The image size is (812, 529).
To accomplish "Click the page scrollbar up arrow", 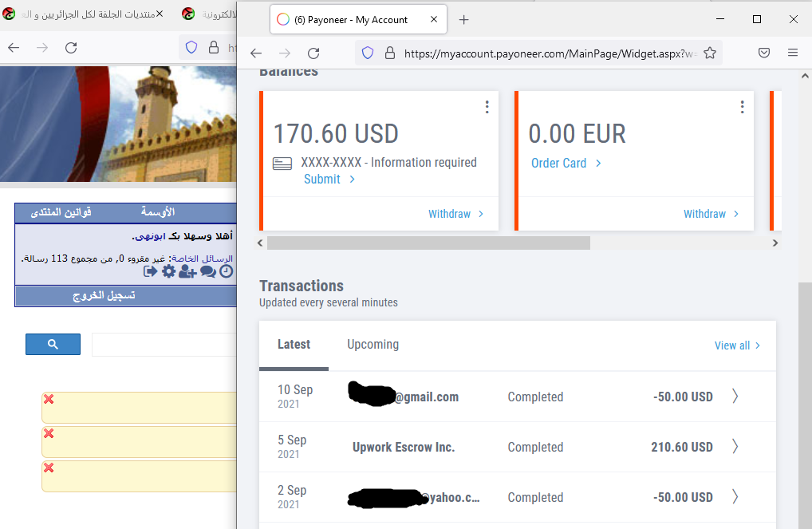I will tap(805, 76).
